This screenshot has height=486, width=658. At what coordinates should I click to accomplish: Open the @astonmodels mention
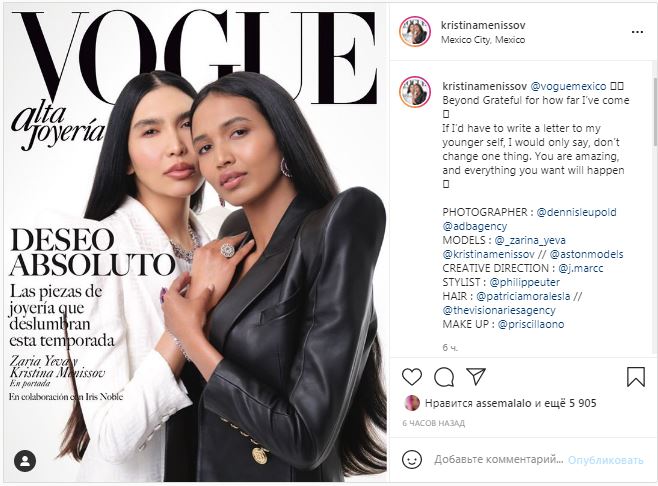pos(586,254)
